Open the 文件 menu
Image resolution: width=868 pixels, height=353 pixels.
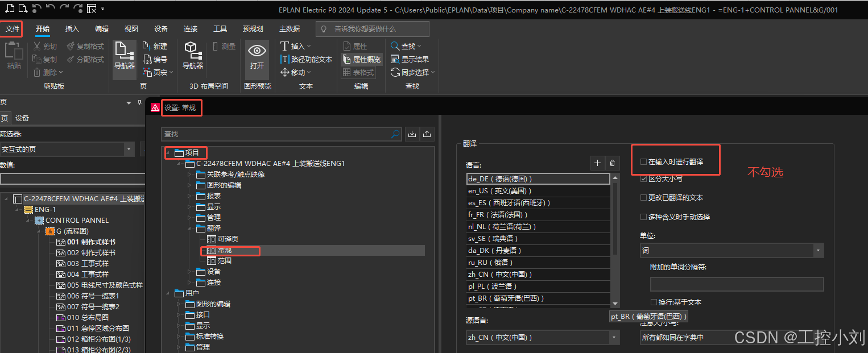[13, 28]
